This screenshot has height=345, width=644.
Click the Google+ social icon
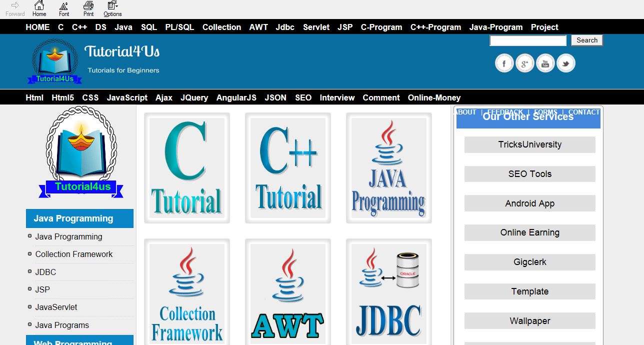(524, 63)
